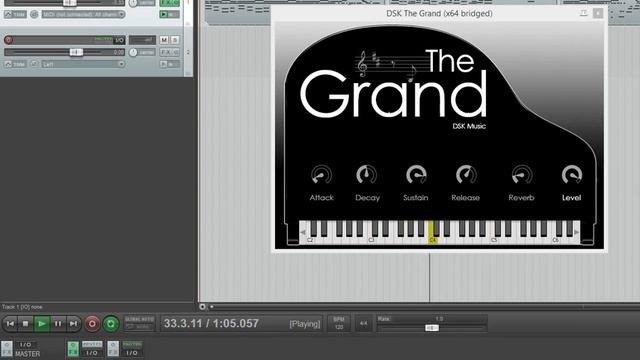Screen dimensions: 640x360
Task: Click the red Record button
Action: [x=92, y=324]
